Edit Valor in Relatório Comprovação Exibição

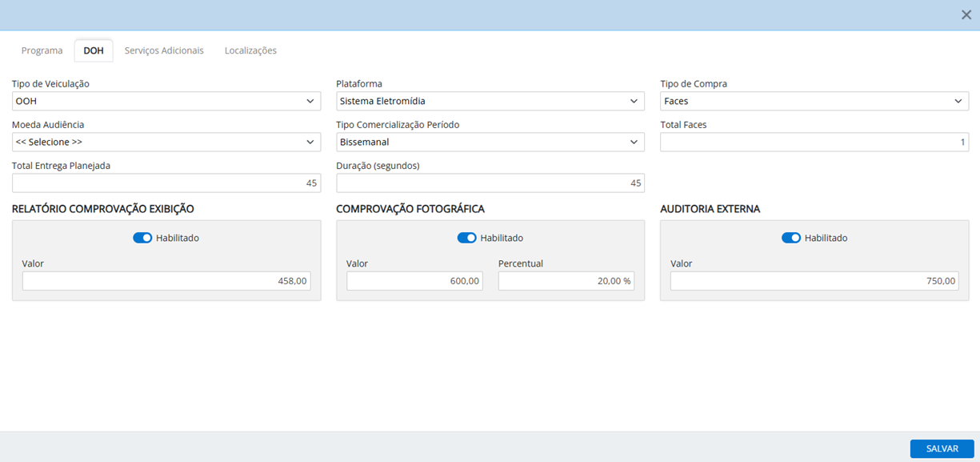(x=166, y=281)
